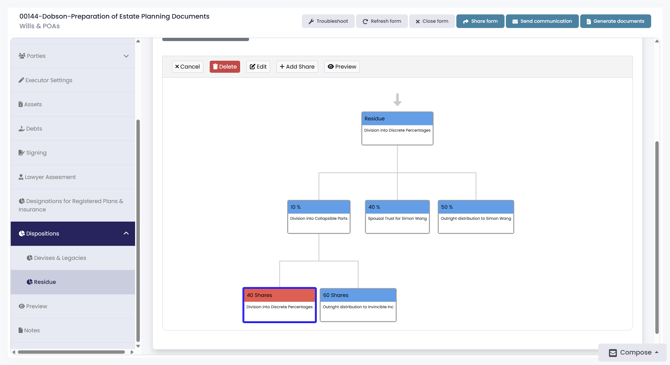Click the Parties people icon
This screenshot has width=670, height=365.
[22, 56]
